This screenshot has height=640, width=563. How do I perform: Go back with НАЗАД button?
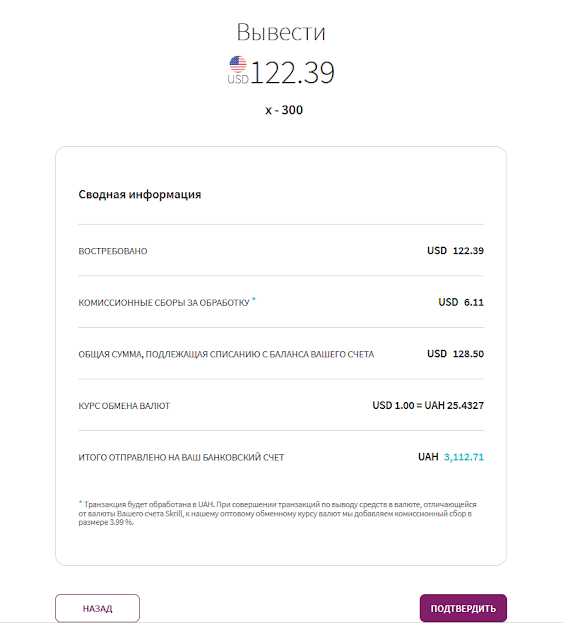pos(98,608)
